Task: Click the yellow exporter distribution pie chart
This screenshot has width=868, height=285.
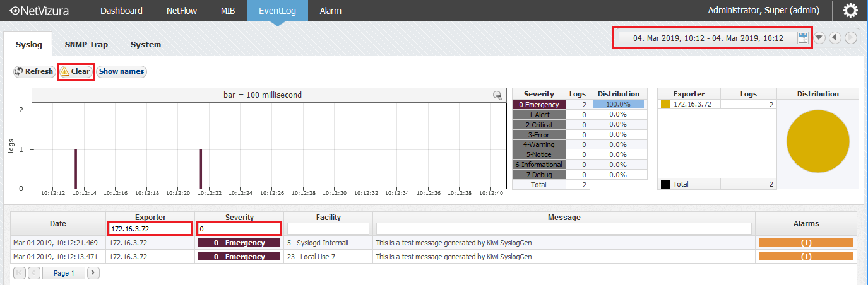Action: 817,141
